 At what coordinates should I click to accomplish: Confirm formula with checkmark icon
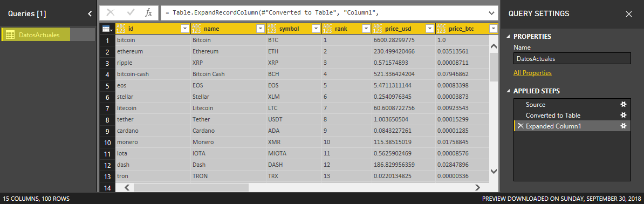pyautogui.click(x=131, y=13)
